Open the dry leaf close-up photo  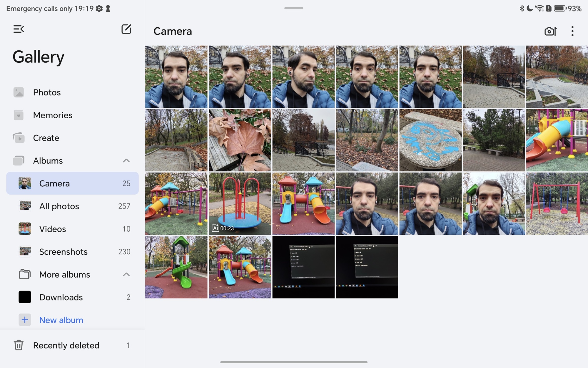(x=240, y=140)
